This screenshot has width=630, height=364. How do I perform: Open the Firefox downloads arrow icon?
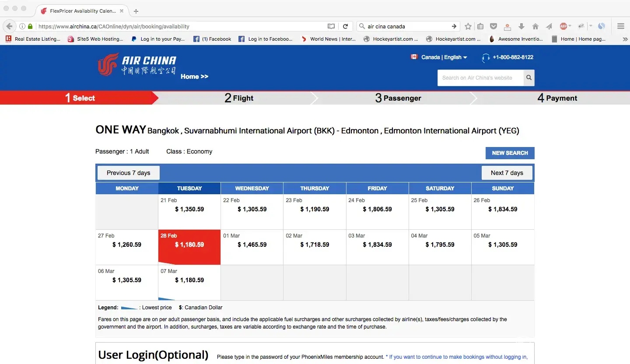[x=521, y=26]
